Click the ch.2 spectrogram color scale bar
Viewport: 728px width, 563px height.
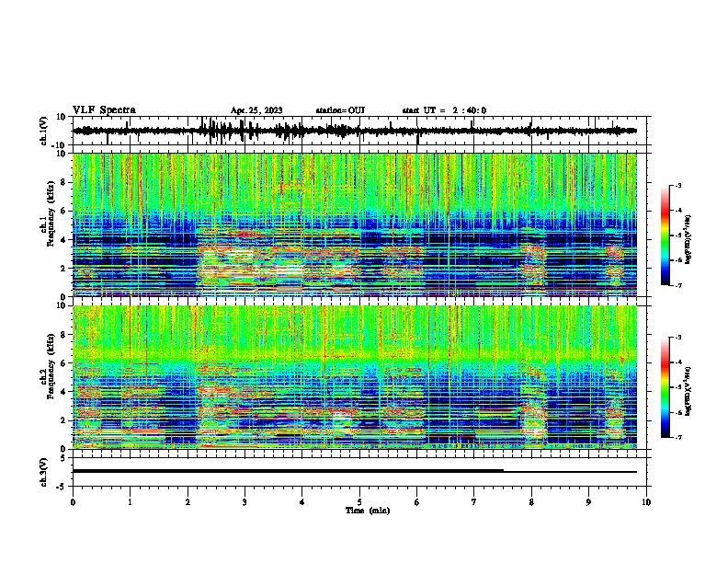[665, 387]
